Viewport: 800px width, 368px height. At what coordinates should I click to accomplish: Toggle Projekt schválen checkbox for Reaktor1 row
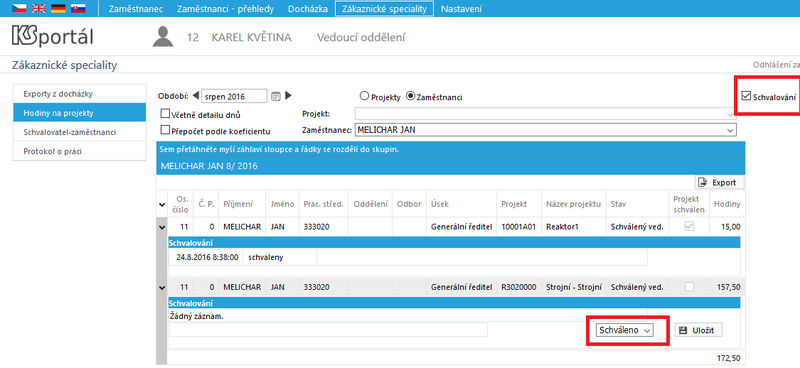pyautogui.click(x=689, y=227)
